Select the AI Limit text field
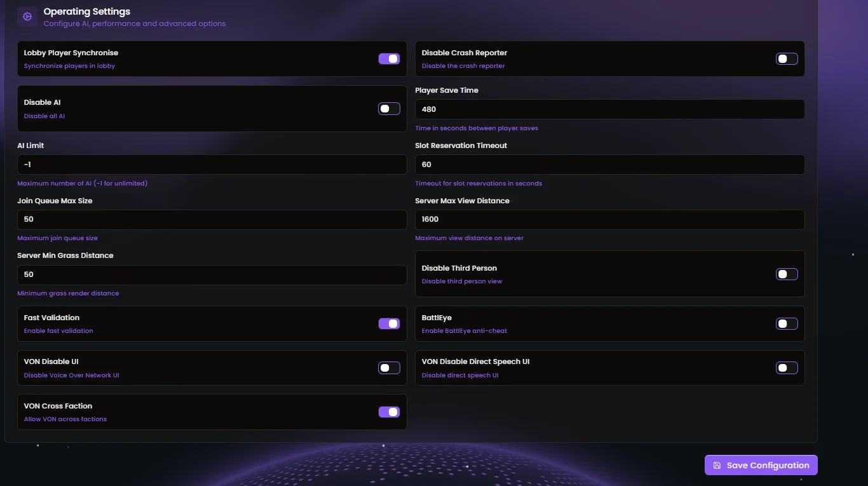Screen dimensions: 868x486 [x=212, y=164]
